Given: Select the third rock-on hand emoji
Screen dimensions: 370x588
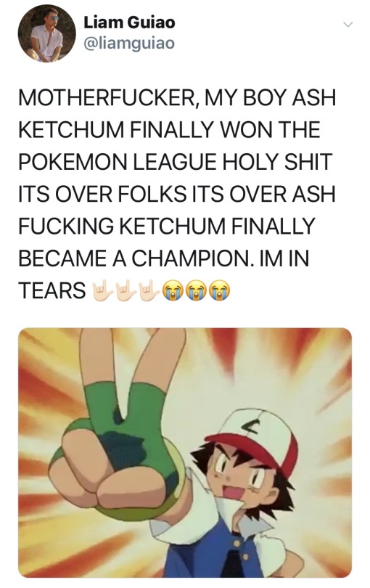Looking at the screenshot, I should [x=149, y=290].
